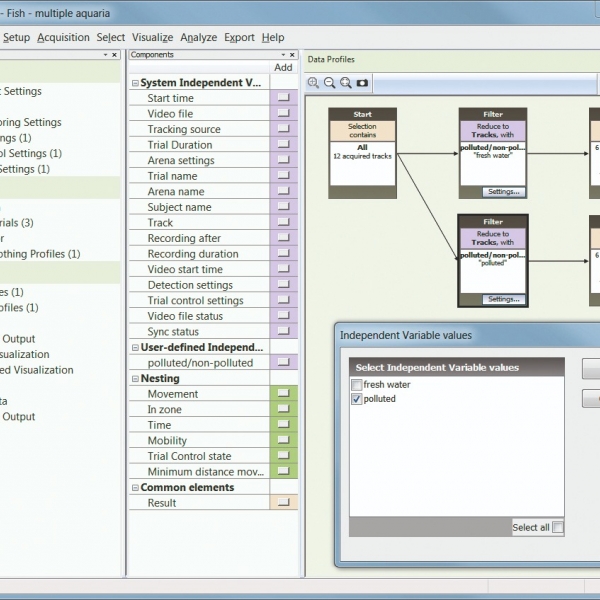Screen dimensions: 600x600
Task: Click the zoom out magnifier icon
Action: pos(329,83)
